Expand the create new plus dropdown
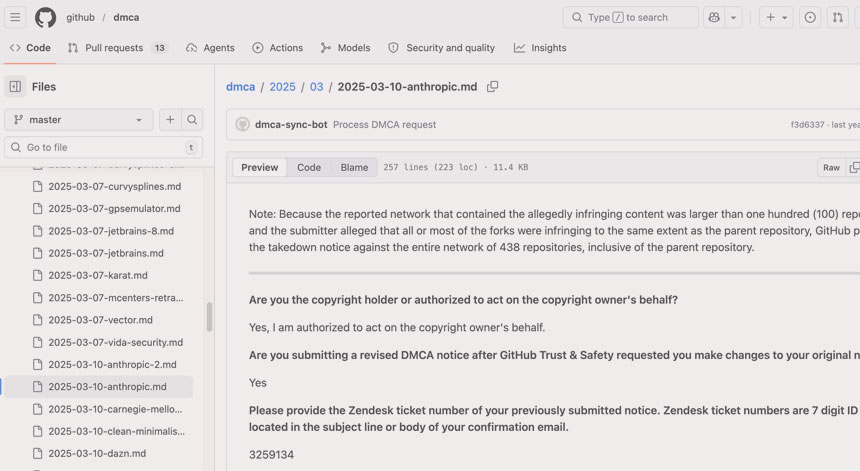 click(776, 17)
